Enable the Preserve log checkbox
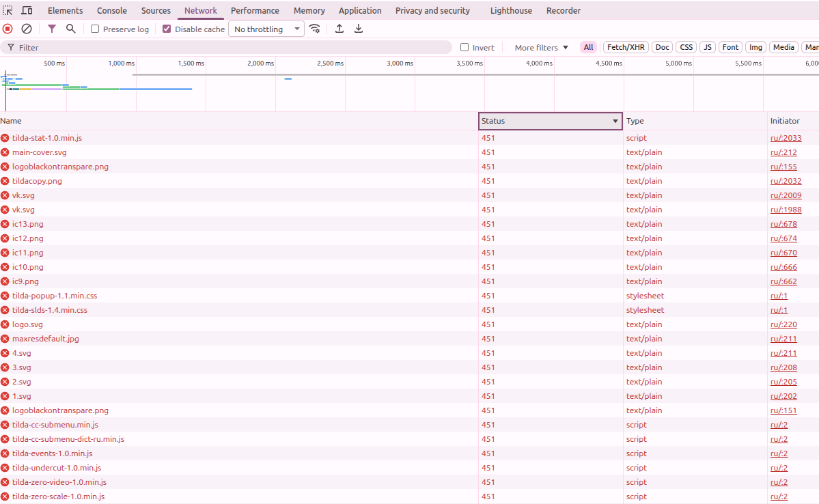Image resolution: width=819 pixels, height=504 pixels. click(95, 29)
